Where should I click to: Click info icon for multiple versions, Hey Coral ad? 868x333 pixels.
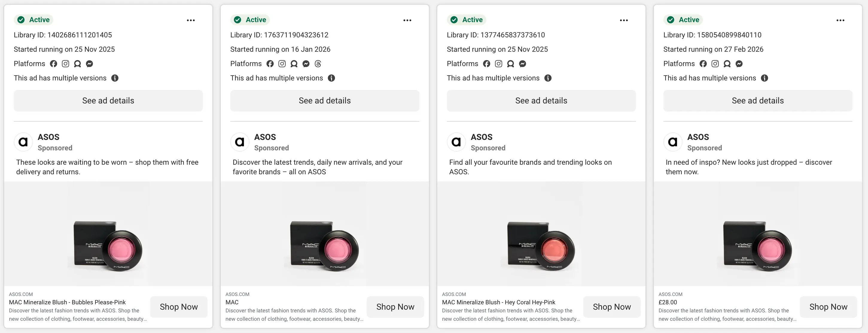point(548,78)
